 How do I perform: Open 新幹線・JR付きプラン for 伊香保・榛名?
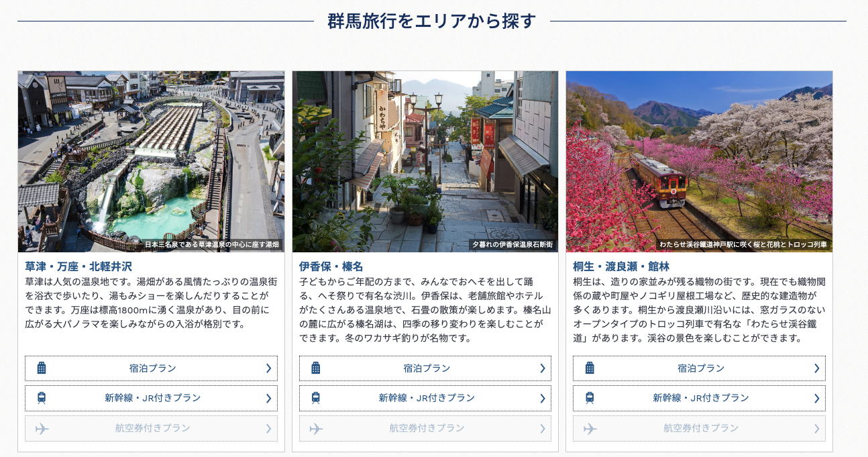point(425,398)
